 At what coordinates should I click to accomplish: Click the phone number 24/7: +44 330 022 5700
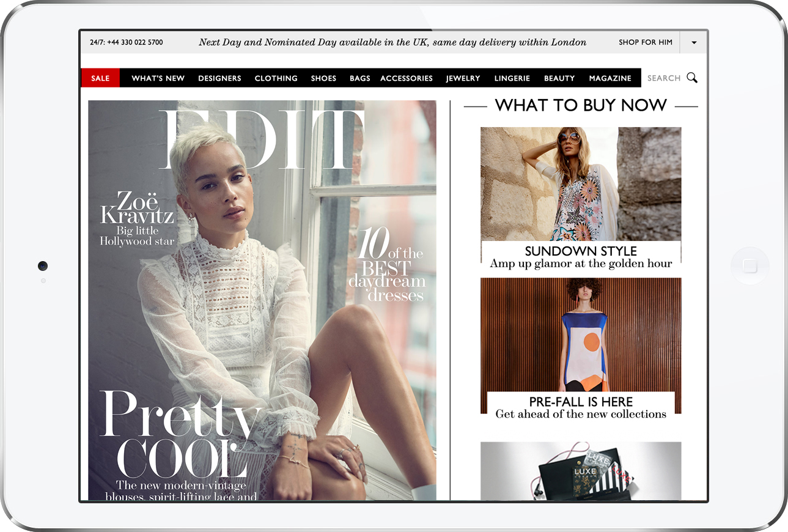click(127, 43)
